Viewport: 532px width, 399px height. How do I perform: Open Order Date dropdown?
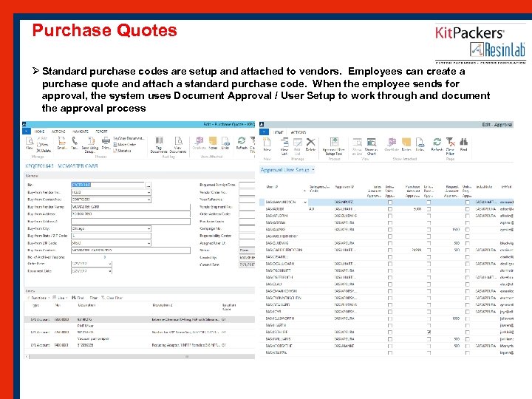pyautogui.click(x=109, y=264)
